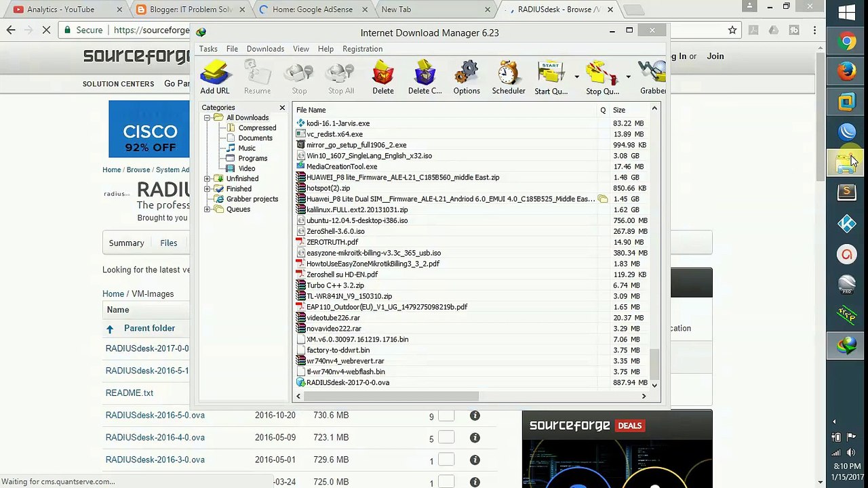This screenshot has width=868, height=488.
Task: Click the Delete toolbar button in IDM
Action: point(383,78)
